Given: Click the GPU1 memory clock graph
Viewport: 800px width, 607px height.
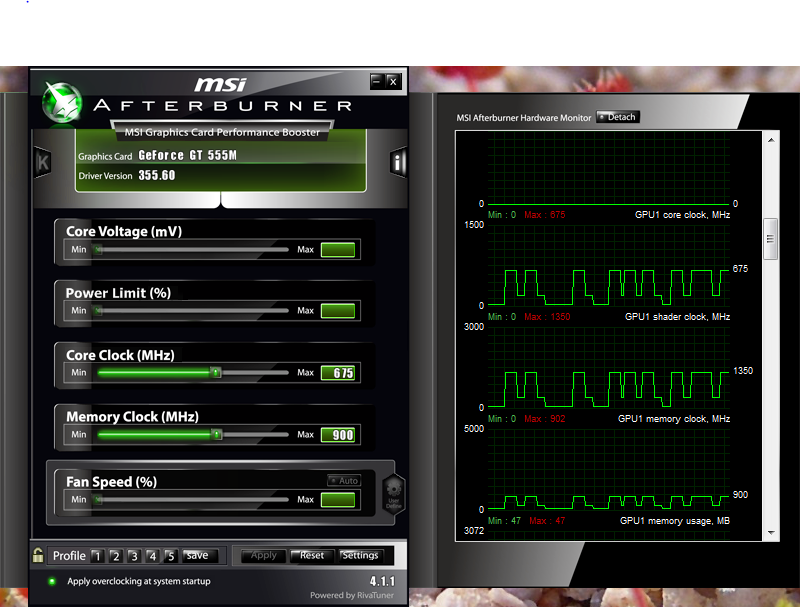Looking at the screenshot, I should (609, 469).
